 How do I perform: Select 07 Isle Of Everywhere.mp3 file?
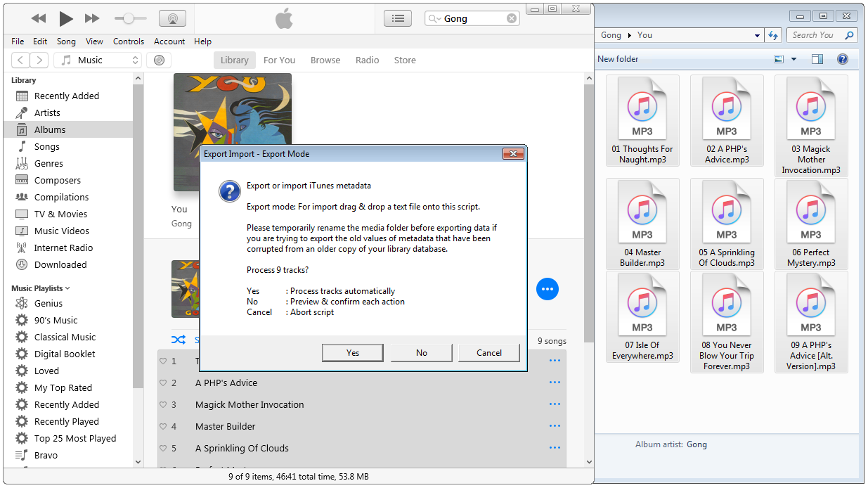click(x=642, y=317)
